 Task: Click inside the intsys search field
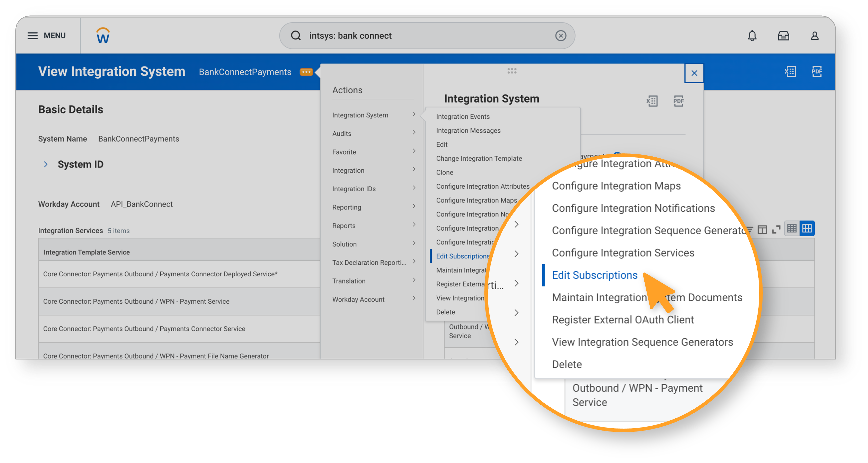click(x=427, y=36)
